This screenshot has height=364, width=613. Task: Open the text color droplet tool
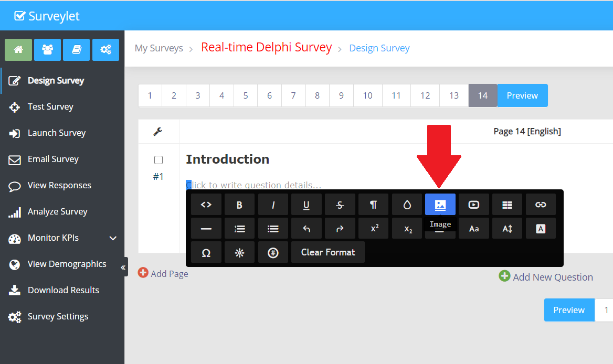coord(407,205)
